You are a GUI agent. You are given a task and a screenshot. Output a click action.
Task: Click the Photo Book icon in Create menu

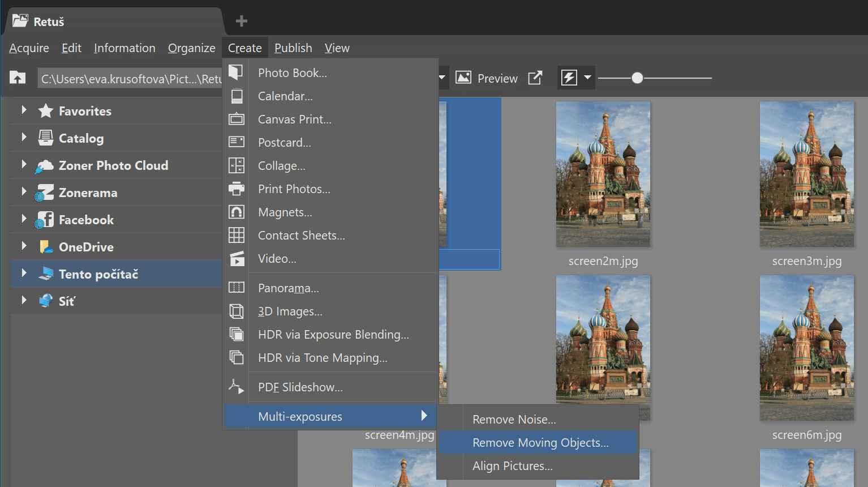(236, 72)
